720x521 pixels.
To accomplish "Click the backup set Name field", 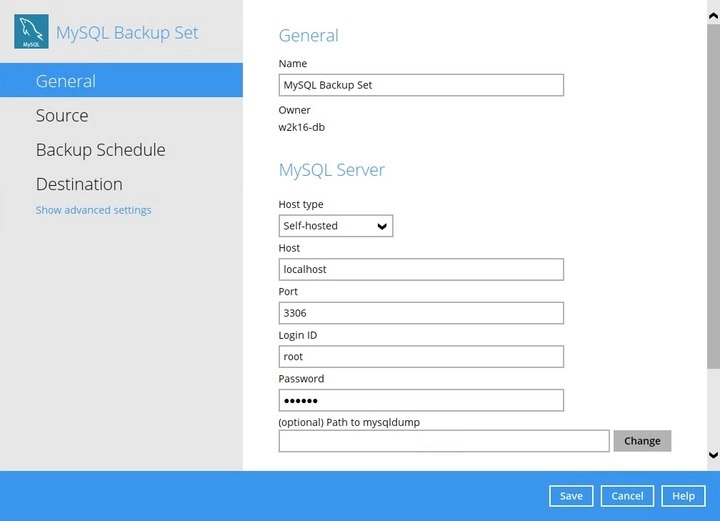I will 420,85.
